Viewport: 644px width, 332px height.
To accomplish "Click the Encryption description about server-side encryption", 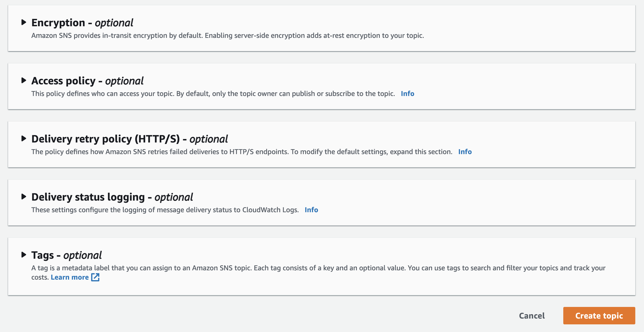I will pyautogui.click(x=228, y=36).
